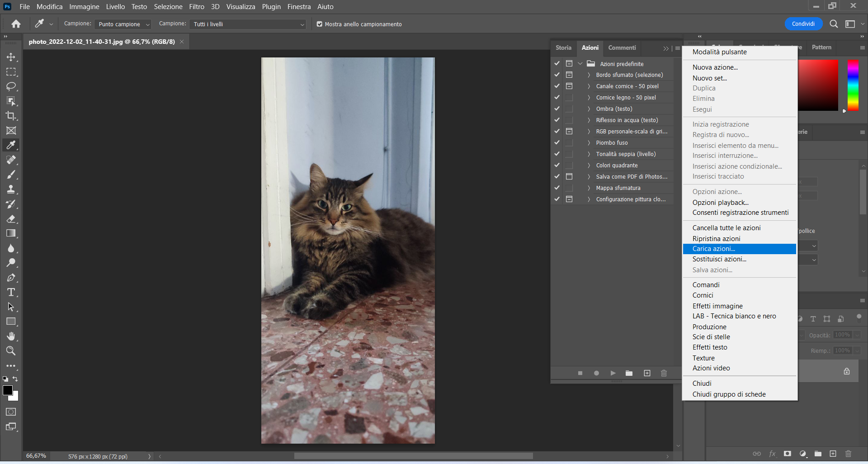The height and width of the screenshot is (464, 868).
Task: Choose the Horizontal Type tool
Action: tap(11, 292)
